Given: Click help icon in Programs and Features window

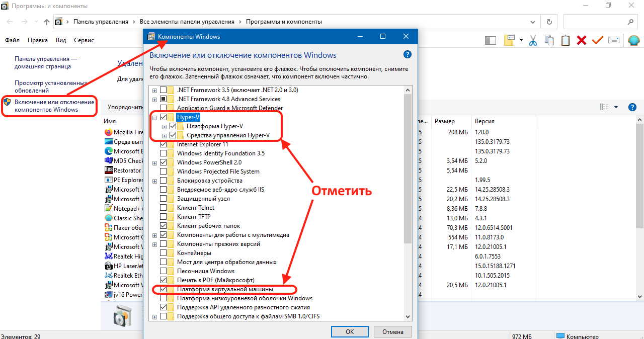Looking at the screenshot, I should click(x=633, y=107).
